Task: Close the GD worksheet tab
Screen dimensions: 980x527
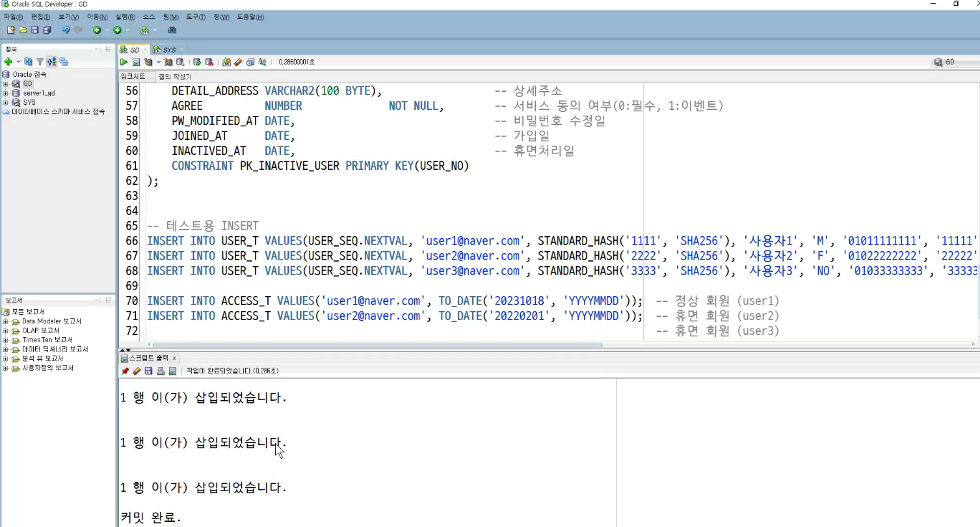Action: [146, 49]
